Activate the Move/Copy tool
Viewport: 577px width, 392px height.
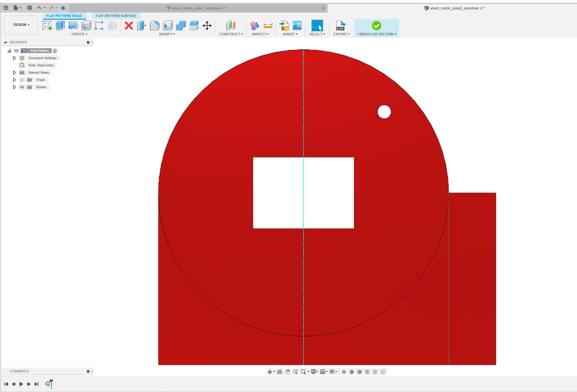point(207,26)
